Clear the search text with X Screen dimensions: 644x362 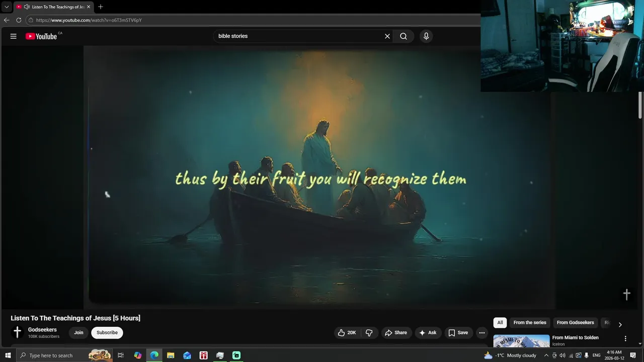click(387, 36)
